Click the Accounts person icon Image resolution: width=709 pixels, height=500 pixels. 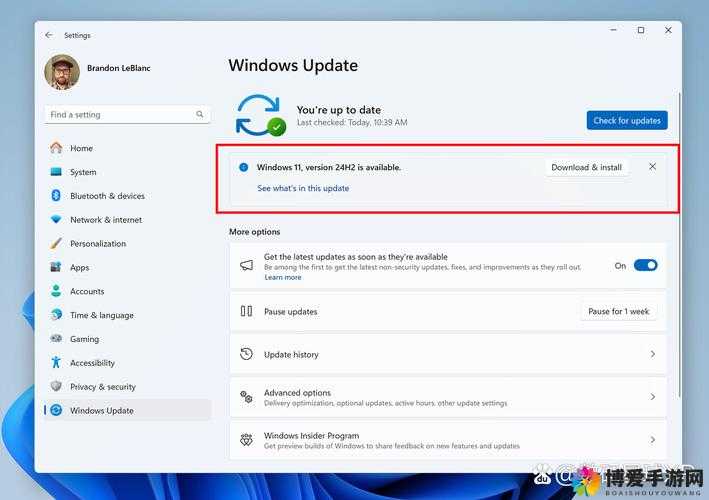pos(56,291)
